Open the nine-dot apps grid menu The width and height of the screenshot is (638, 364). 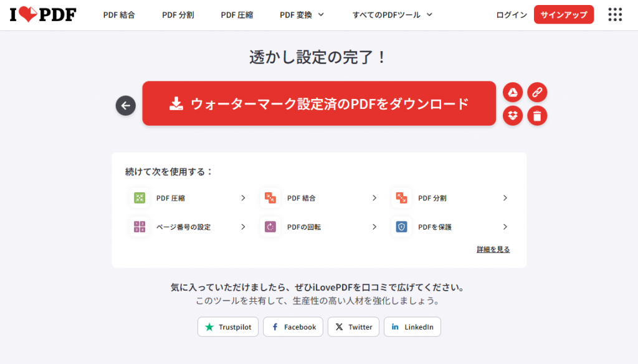[614, 14]
